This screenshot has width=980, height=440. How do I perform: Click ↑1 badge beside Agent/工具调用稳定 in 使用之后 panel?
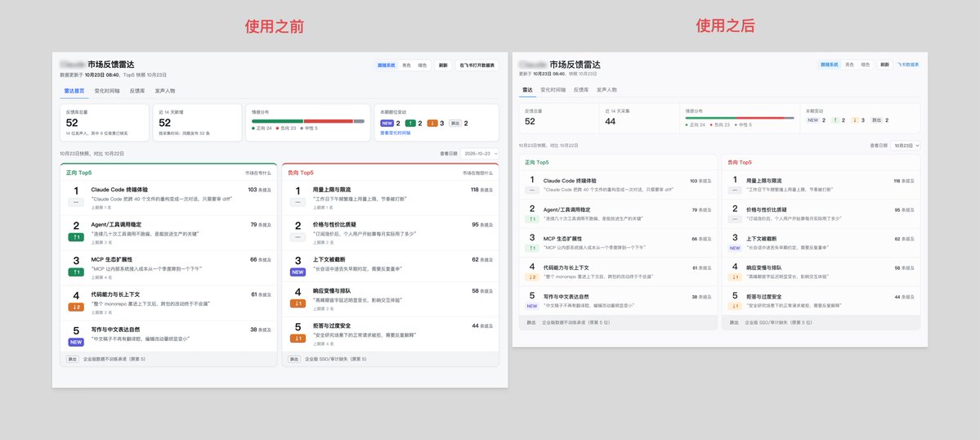532,218
